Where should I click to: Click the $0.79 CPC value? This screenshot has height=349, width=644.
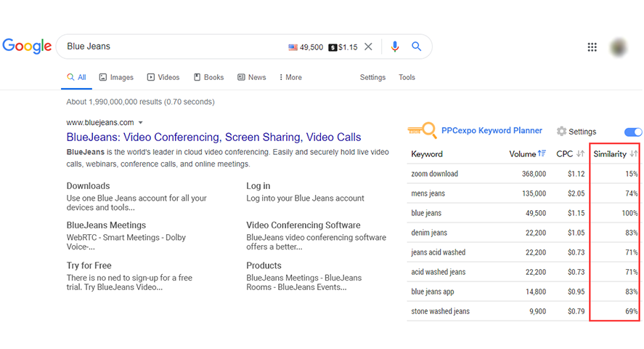point(576,312)
